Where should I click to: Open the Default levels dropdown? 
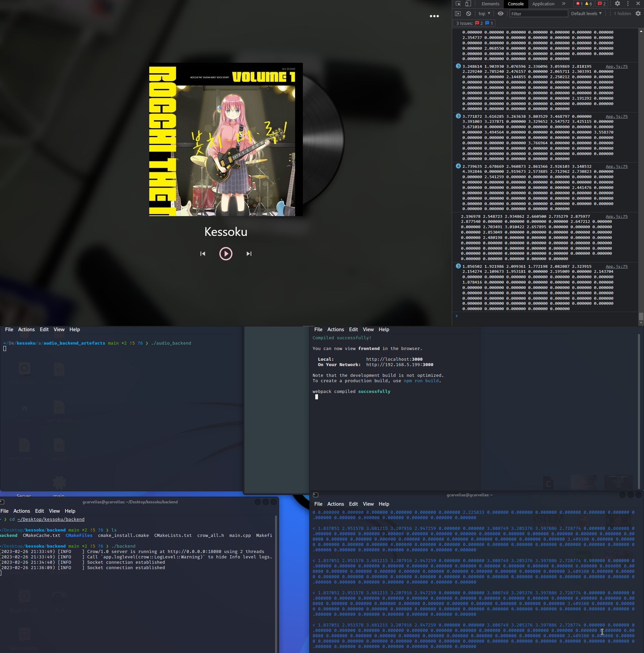pos(586,13)
